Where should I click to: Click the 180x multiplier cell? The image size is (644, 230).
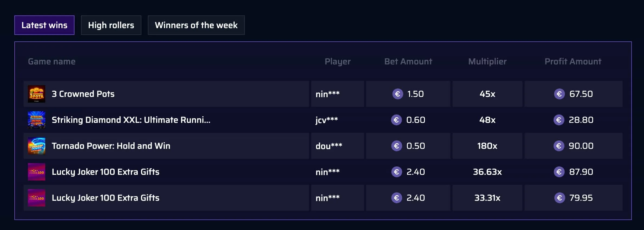(487, 146)
